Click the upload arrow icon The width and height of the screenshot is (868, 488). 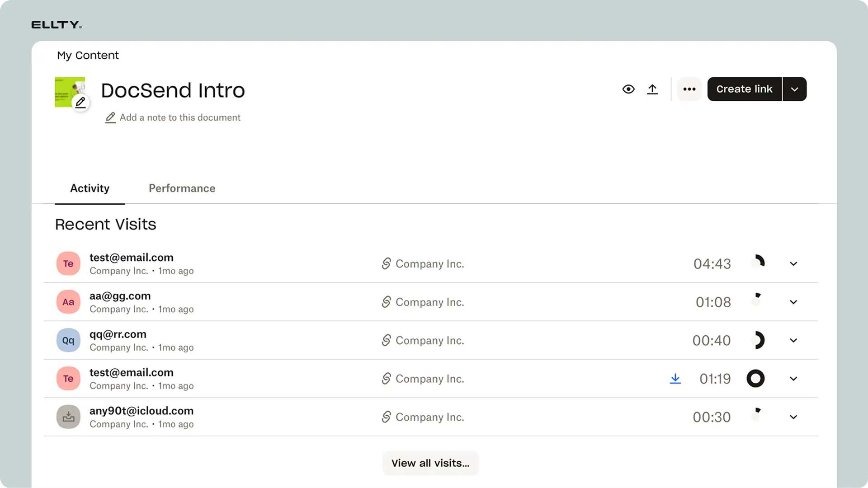(x=652, y=89)
